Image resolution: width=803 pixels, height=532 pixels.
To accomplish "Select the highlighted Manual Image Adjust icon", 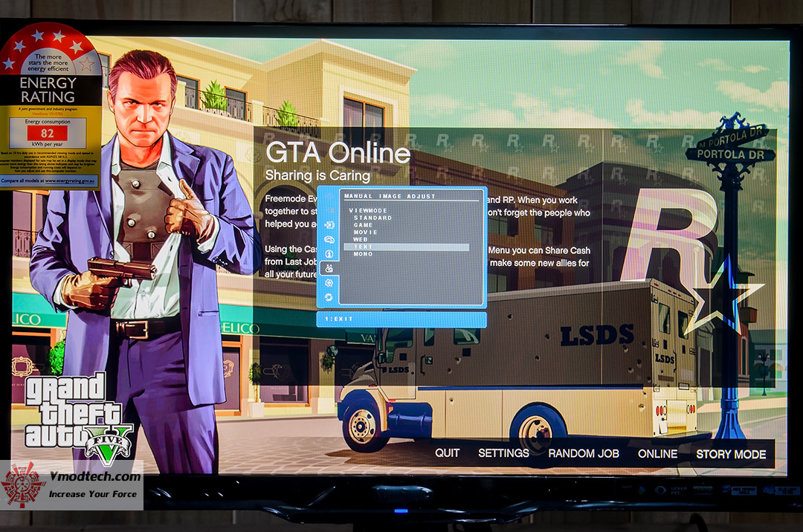I will pos(329,268).
